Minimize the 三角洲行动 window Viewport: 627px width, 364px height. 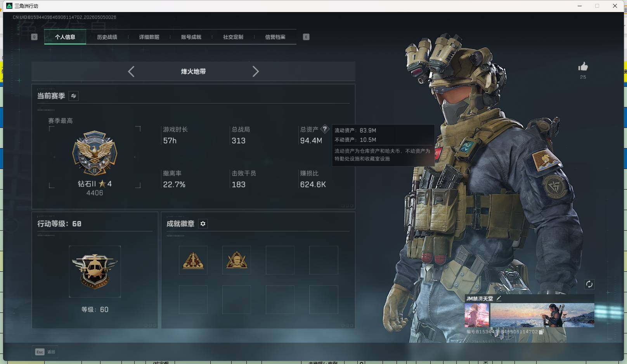pos(580,6)
